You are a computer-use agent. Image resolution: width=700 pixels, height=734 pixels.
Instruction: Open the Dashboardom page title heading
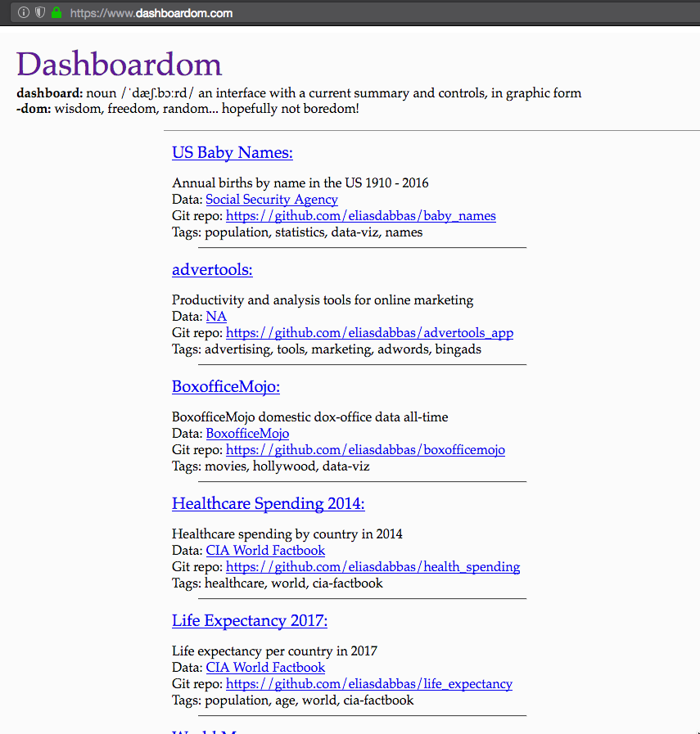[x=119, y=64]
